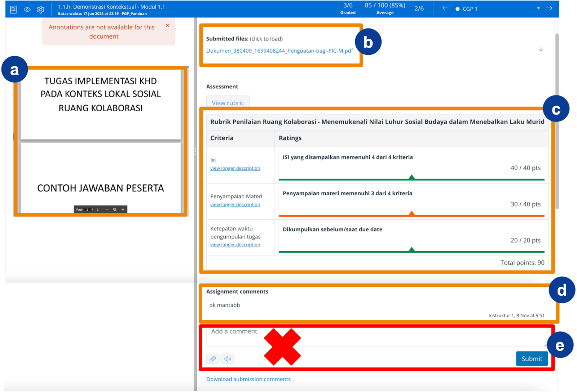
Task: Download submission comments link
Action: pos(248,379)
